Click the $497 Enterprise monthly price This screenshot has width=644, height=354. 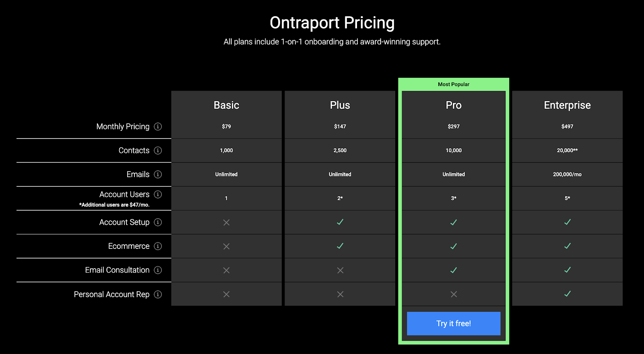[x=568, y=126]
